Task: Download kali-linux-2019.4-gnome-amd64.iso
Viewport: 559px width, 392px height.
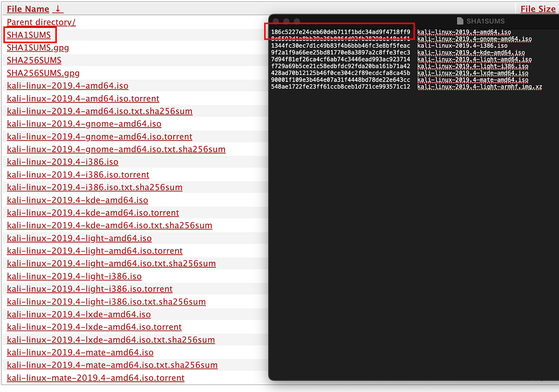Action: [x=83, y=124]
